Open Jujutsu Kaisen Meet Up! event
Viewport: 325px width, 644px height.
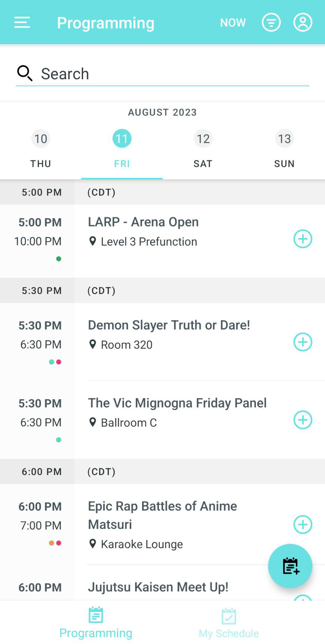click(x=158, y=587)
